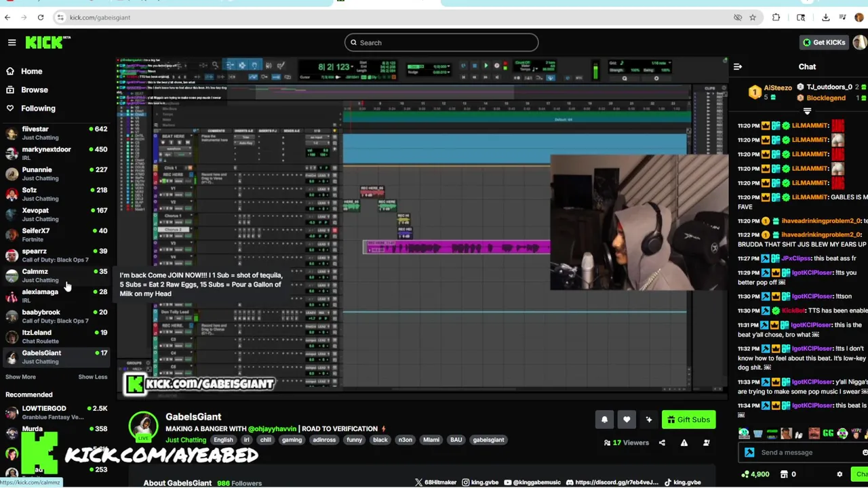Click LILMAMMIT username in chat

pos(810,125)
